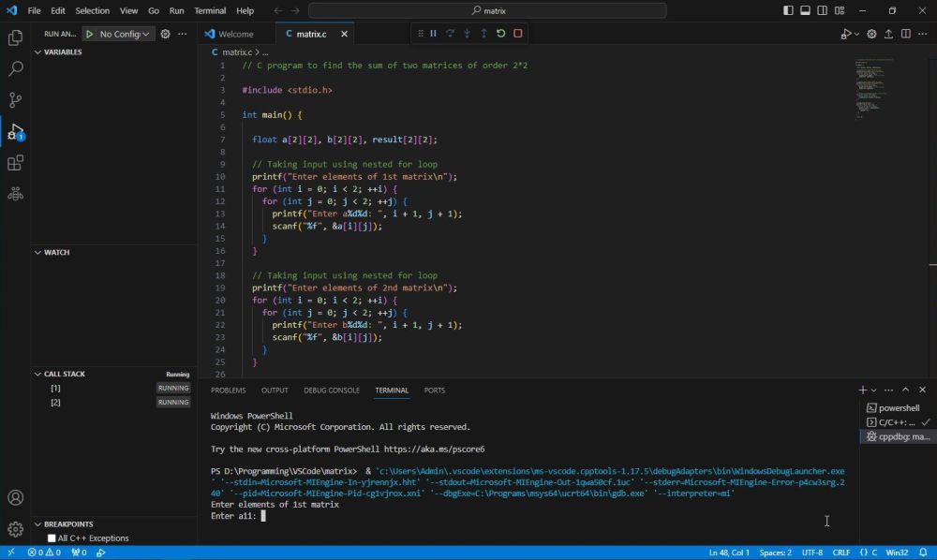Open Run and Debug views more actions
Viewport: 937px width, 560px height.
click(x=183, y=34)
